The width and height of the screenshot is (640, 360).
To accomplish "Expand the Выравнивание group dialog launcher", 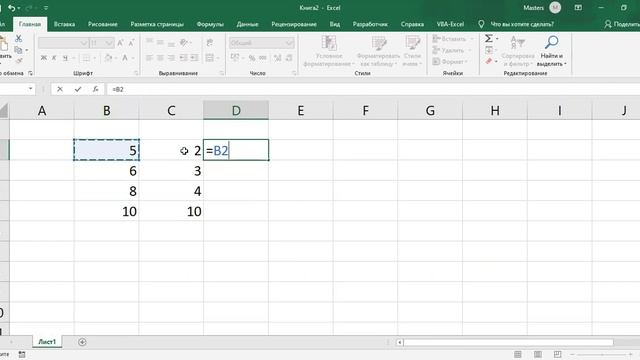I will coord(222,73).
